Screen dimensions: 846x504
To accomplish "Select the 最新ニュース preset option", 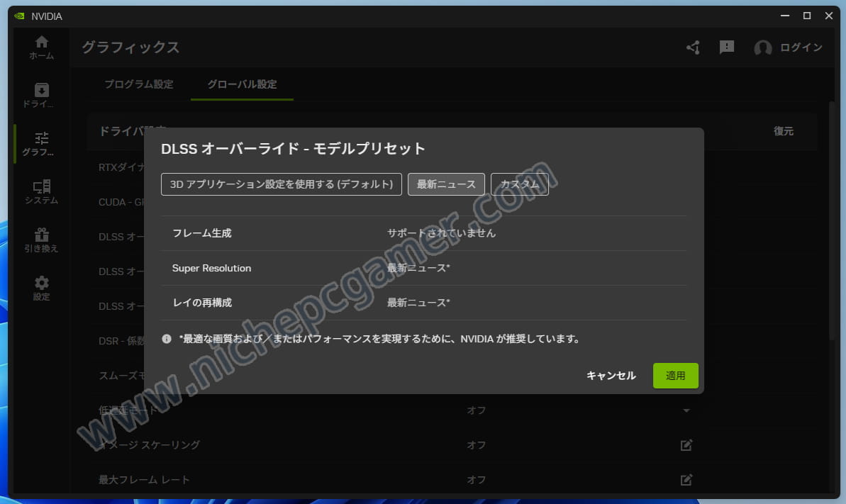I will 446,184.
